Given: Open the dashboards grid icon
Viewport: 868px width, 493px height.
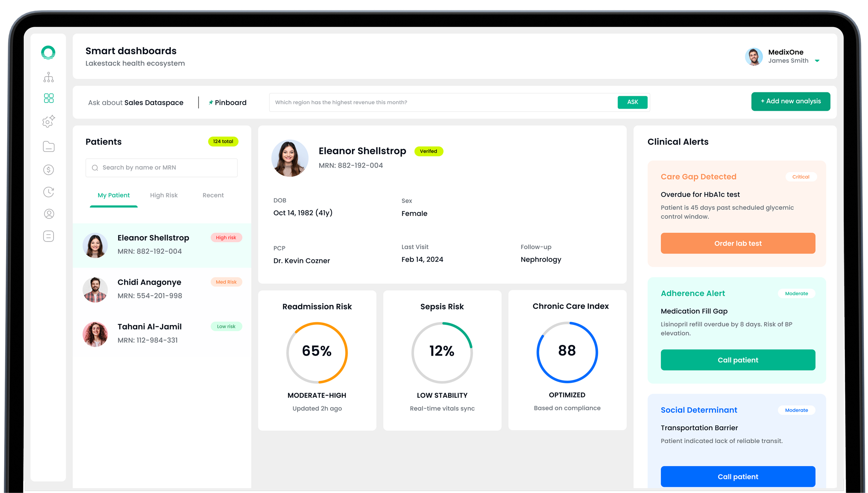Looking at the screenshot, I should point(48,98).
